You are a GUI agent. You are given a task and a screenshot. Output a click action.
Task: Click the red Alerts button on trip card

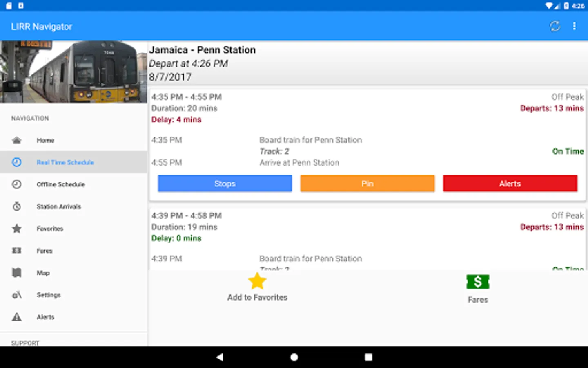(x=510, y=184)
